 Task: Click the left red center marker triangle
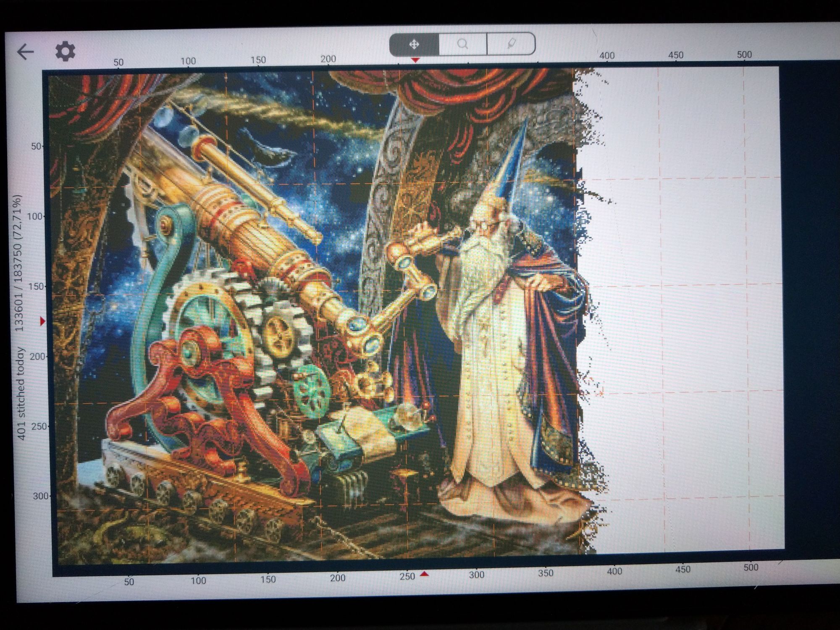click(42, 321)
